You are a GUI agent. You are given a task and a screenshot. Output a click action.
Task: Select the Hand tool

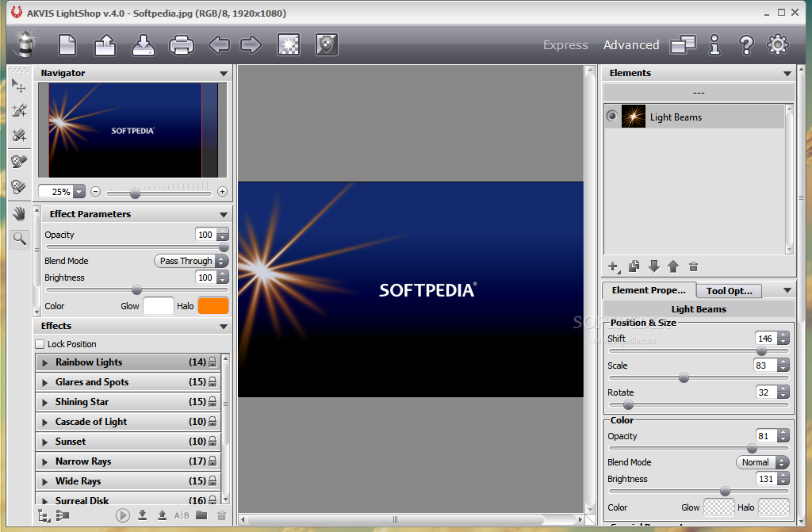click(x=19, y=213)
